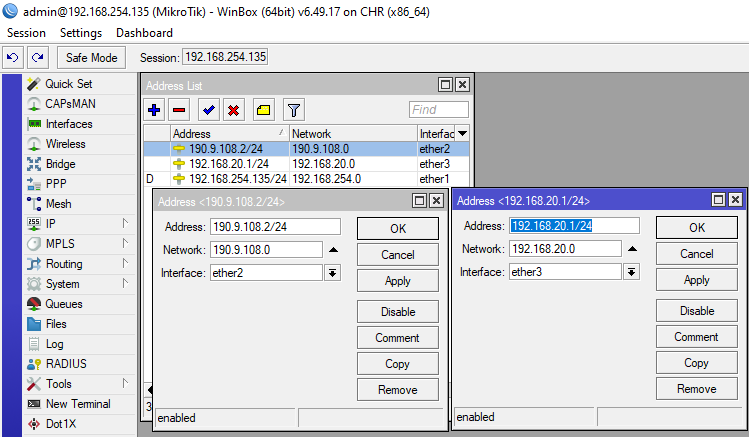Collapse Network field arrow in 190.9.108.2 dialog
Viewport: 749px width, 437px height.
(x=333, y=250)
